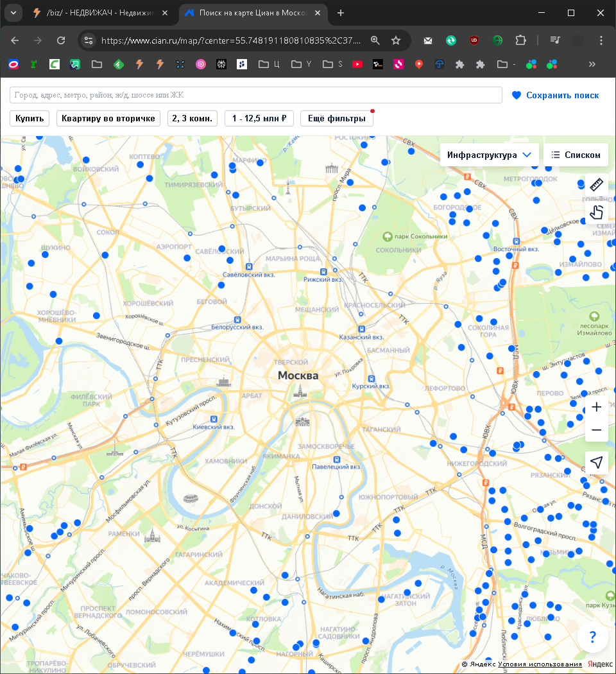Open the 2, 3 комн. rooms filter
The image size is (616, 674).
193,118
